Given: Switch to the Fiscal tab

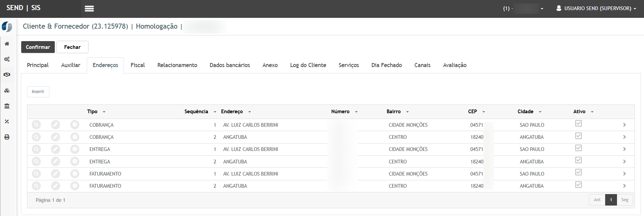Looking at the screenshot, I should tap(137, 65).
